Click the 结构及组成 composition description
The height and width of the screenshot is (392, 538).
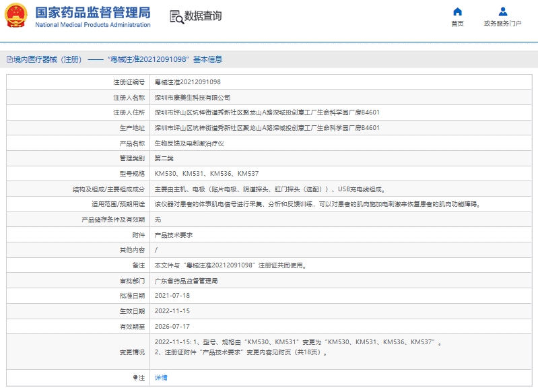pos(271,189)
